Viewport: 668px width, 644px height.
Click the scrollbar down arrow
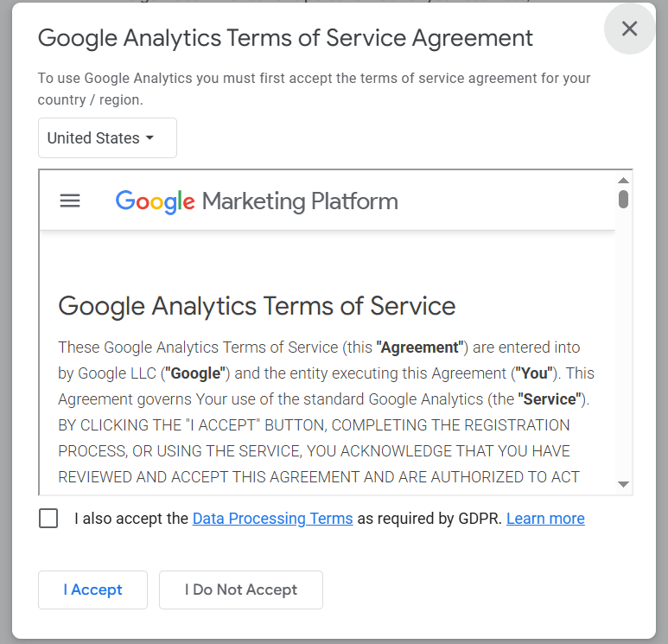pos(623,484)
